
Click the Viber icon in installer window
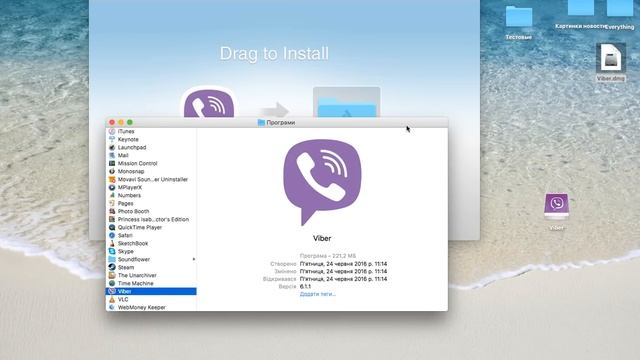[x=209, y=102]
